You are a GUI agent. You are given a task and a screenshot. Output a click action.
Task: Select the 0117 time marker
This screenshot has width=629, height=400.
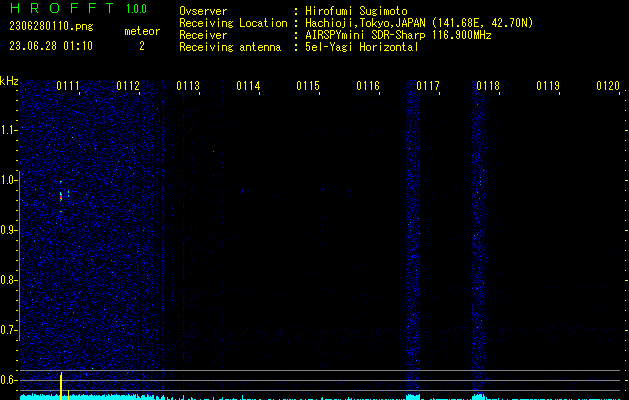coord(428,86)
